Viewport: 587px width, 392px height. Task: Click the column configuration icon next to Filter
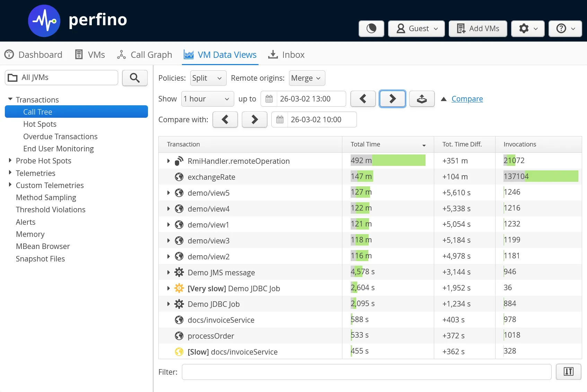coord(568,372)
